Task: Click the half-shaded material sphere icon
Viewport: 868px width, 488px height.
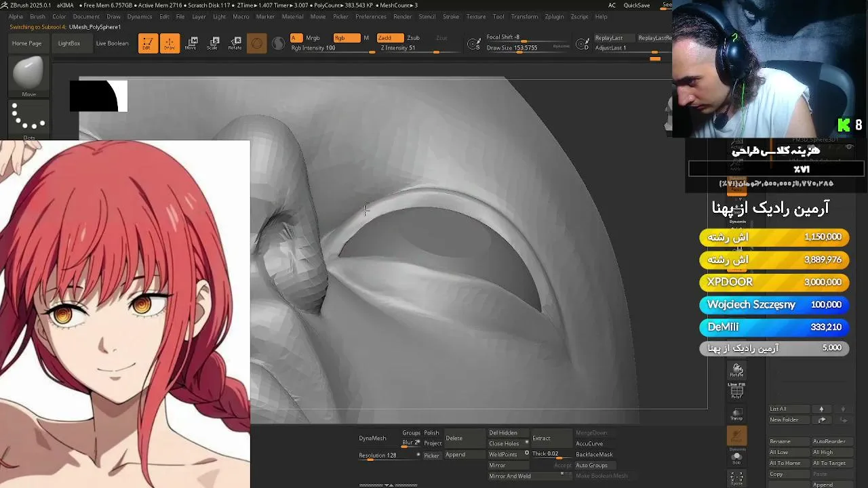Action: [278, 43]
